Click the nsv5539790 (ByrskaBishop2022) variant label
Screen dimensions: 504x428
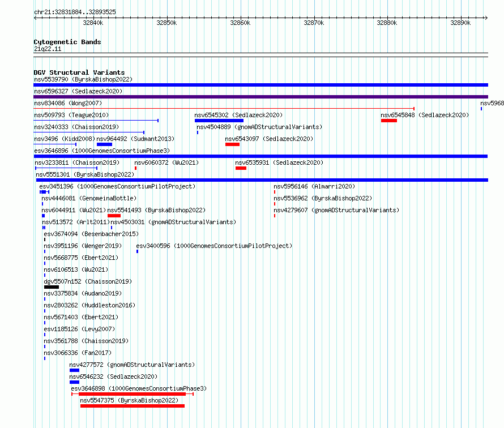[83, 79]
